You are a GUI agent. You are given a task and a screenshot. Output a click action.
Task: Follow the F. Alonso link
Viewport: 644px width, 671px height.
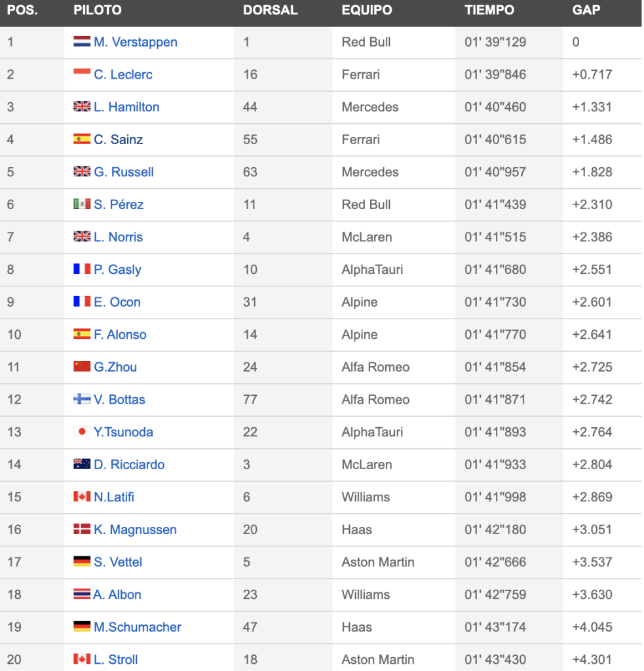pyautogui.click(x=120, y=335)
